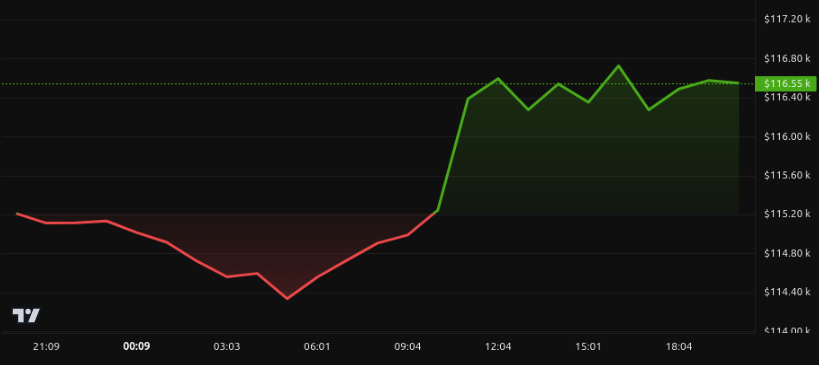819x365 pixels.
Task: Click the highest green peak on the line
Action: pos(618,66)
